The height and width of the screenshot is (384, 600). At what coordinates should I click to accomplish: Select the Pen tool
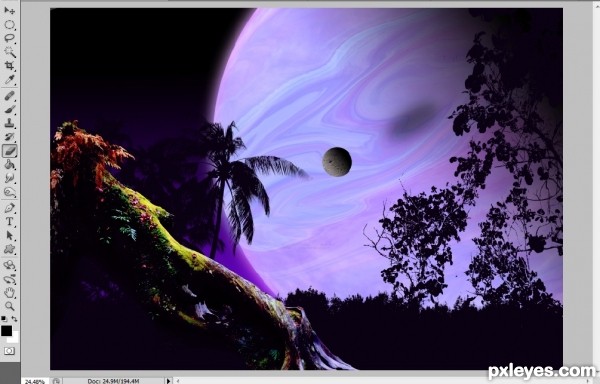point(10,208)
